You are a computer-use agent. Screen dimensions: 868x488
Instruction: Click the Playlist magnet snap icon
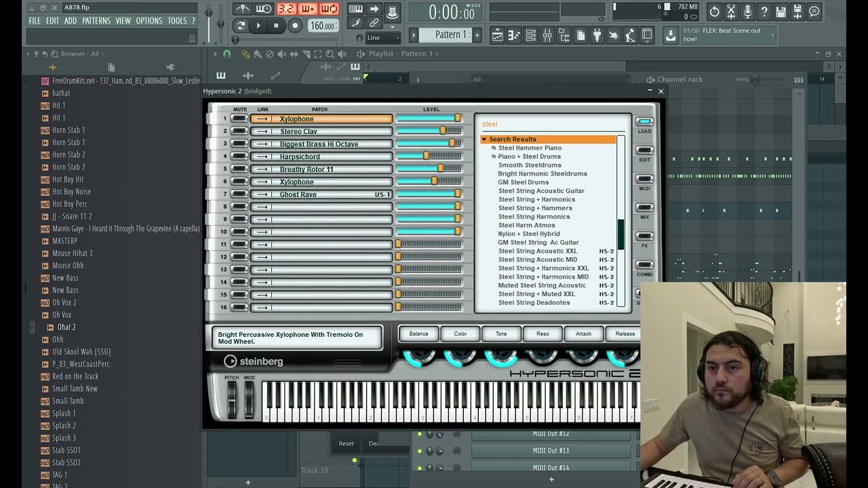[x=226, y=54]
